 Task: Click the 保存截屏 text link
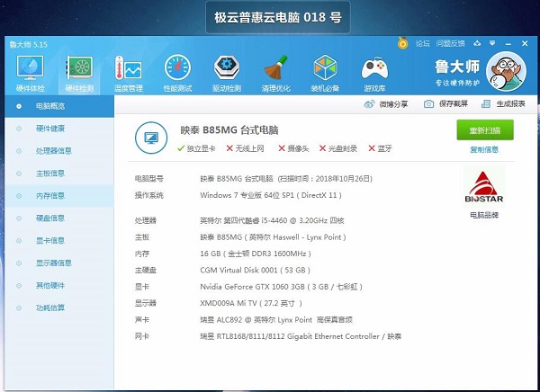click(454, 104)
